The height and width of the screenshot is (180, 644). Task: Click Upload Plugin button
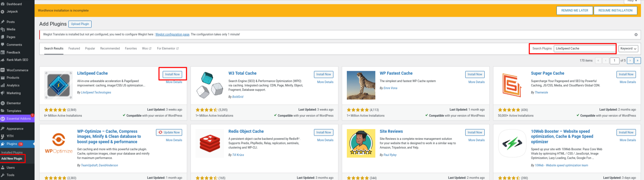80,24
